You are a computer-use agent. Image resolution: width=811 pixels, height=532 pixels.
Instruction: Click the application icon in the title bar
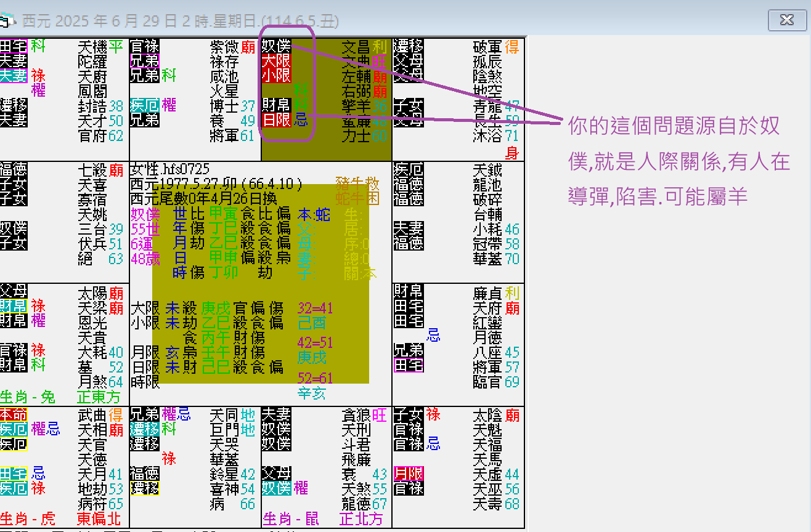pos(9,20)
